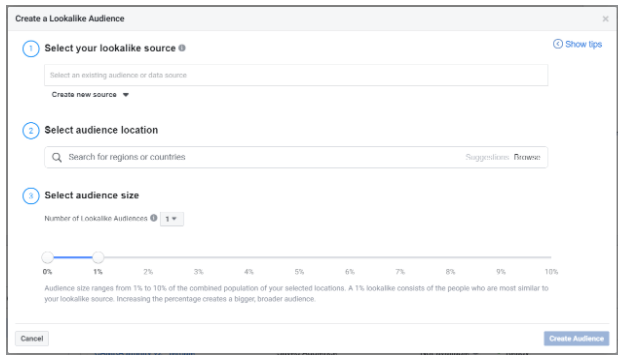Click the Cancel button
Image resolution: width=623 pixels, height=360 pixels.
tap(32, 339)
